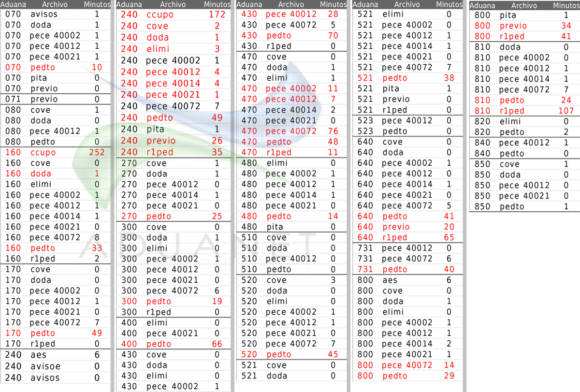Select 76 in the 470 pece 40072 row
The width and height of the screenshot is (580, 392).
(333, 131)
